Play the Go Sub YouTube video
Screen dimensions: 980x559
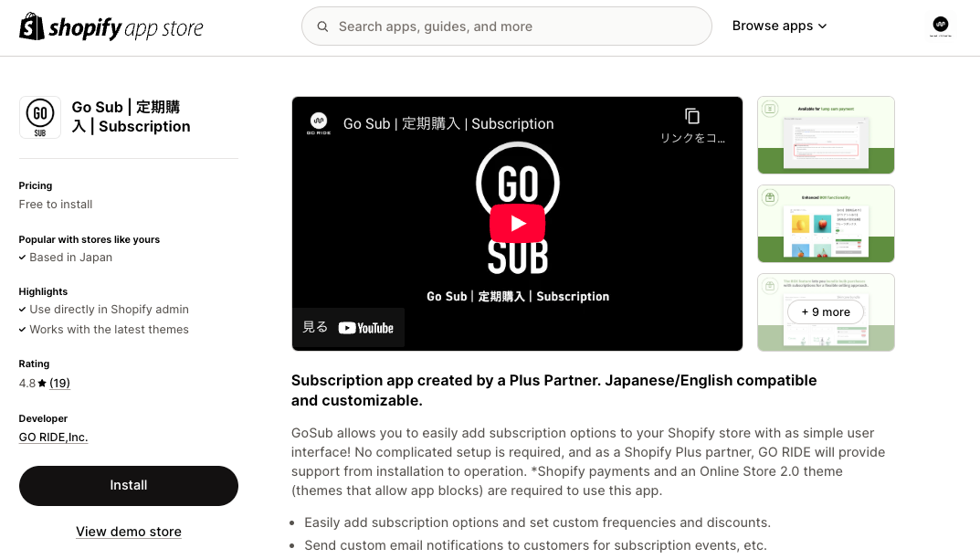point(517,224)
